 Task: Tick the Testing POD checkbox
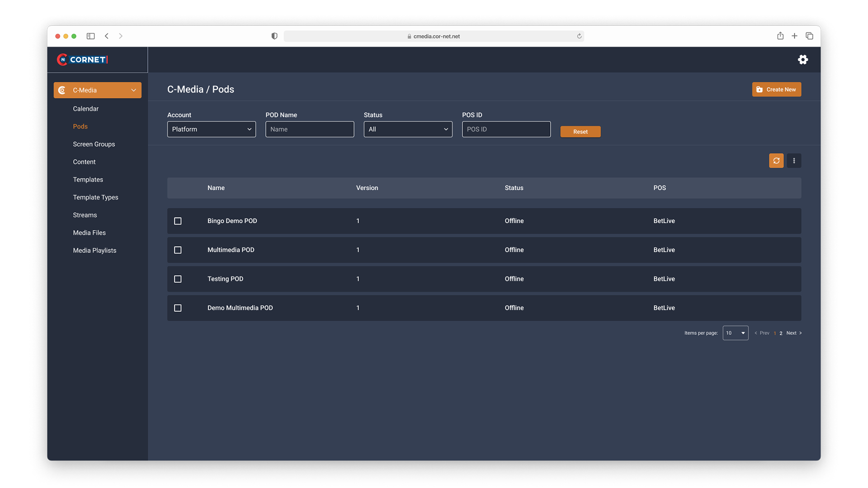click(x=178, y=279)
